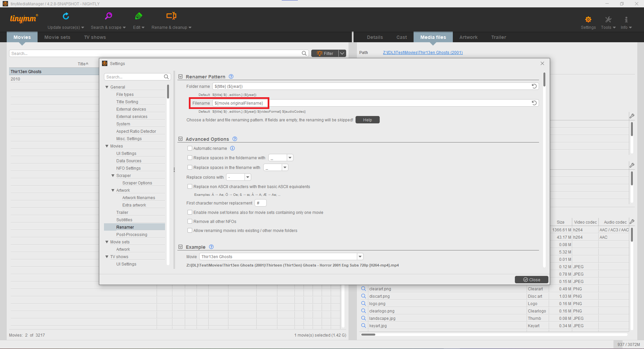Click the Edit pencil icon
This screenshot has width=644, height=349.
tap(139, 15)
